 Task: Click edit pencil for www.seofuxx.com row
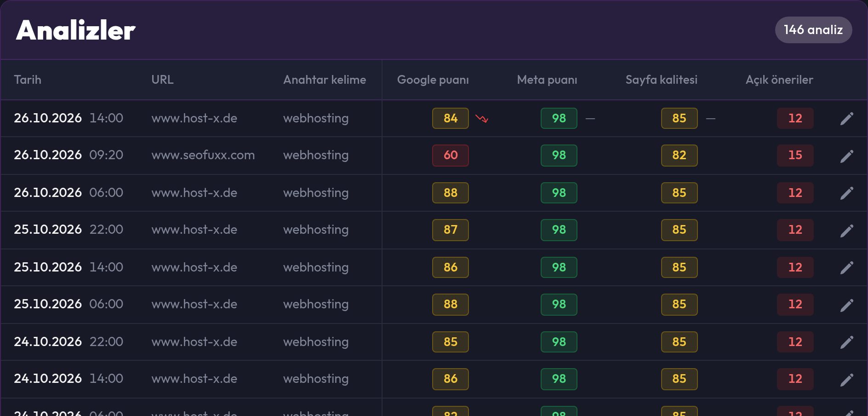846,156
